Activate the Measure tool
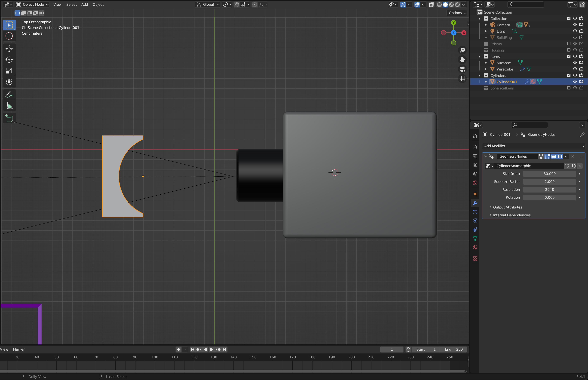This screenshot has width=588, height=380. click(9, 106)
